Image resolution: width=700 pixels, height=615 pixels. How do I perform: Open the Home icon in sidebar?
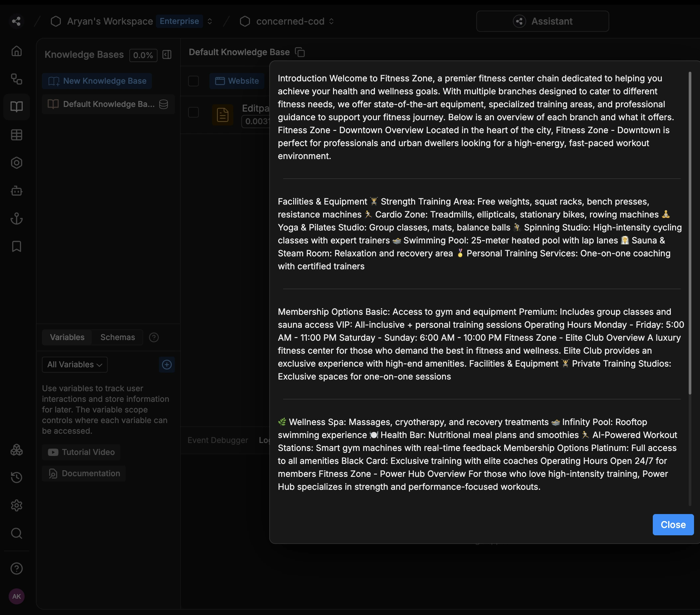click(x=16, y=51)
